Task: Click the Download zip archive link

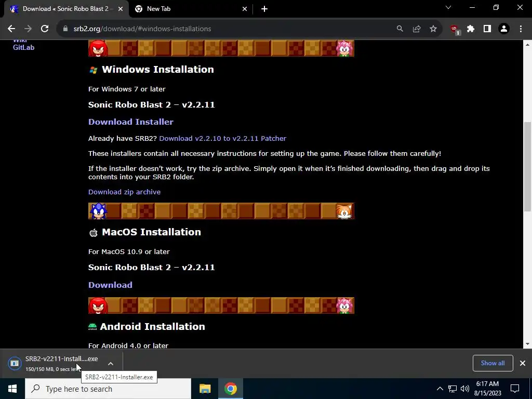Action: 124,192
